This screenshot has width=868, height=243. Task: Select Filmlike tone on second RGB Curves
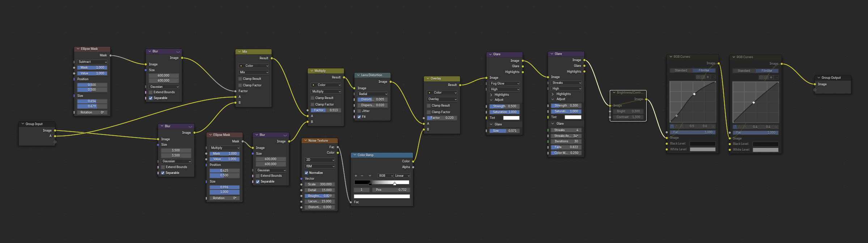(x=767, y=71)
